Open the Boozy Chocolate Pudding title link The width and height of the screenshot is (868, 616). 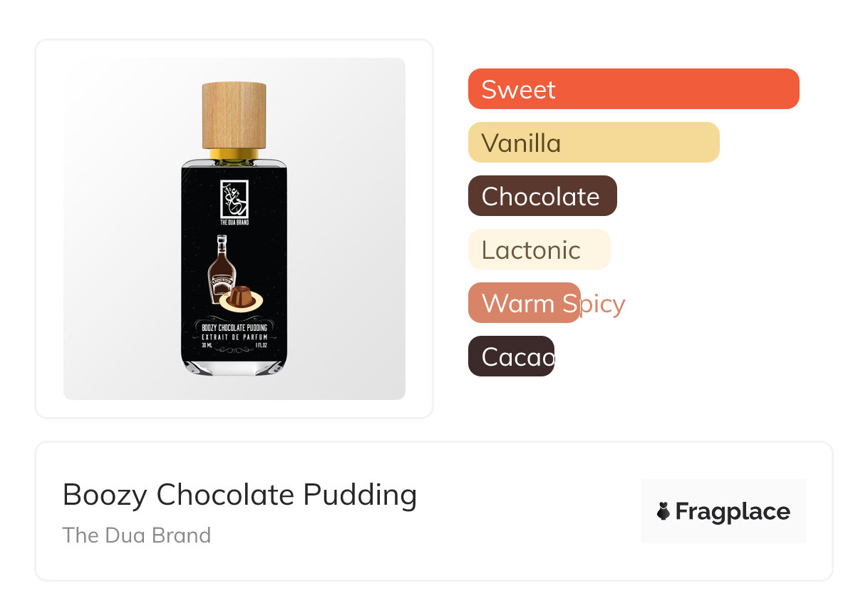(x=239, y=495)
